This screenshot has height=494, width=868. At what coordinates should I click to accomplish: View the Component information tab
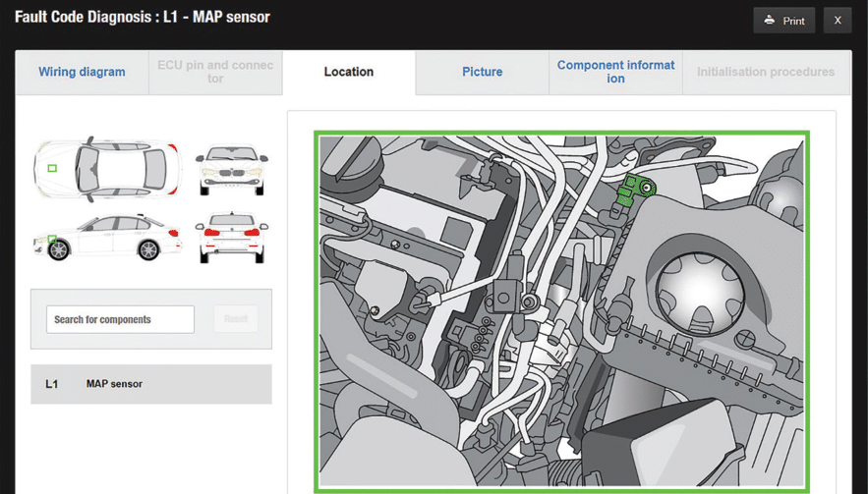click(x=615, y=72)
